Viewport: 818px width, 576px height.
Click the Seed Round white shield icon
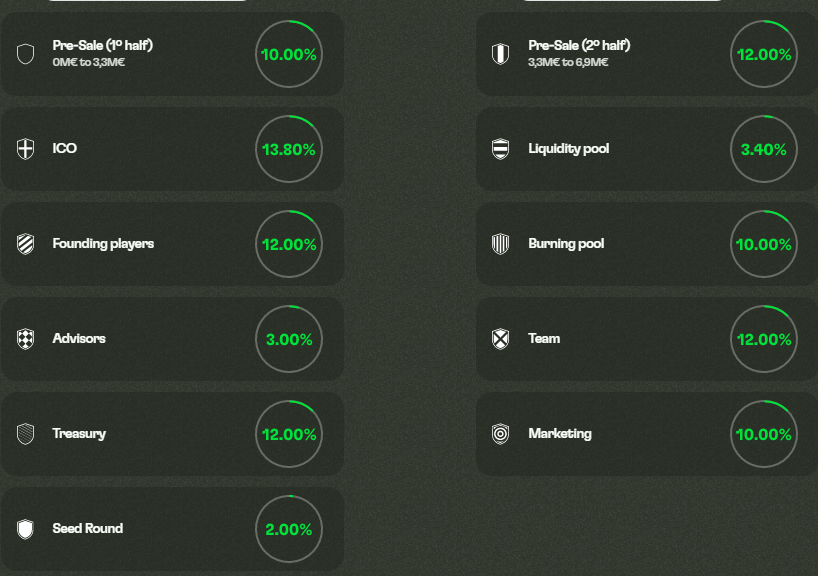point(26,529)
